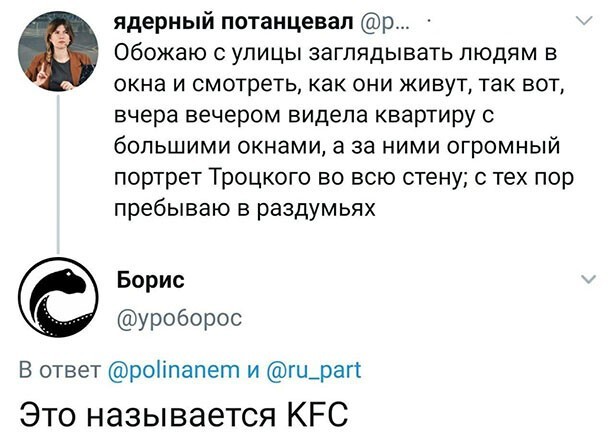Click the word "и" between the two mentions
The height and width of the screenshot is (447, 614).
[x=256, y=371]
